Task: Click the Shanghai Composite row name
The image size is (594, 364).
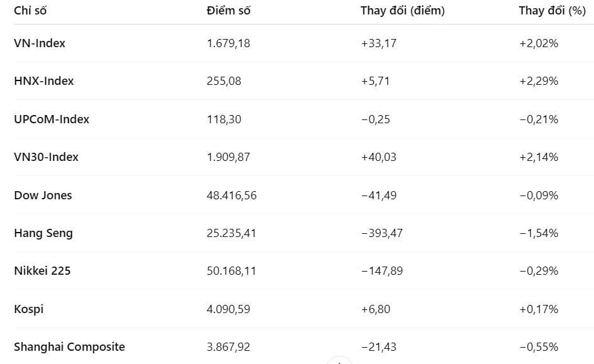Action: [69, 347]
